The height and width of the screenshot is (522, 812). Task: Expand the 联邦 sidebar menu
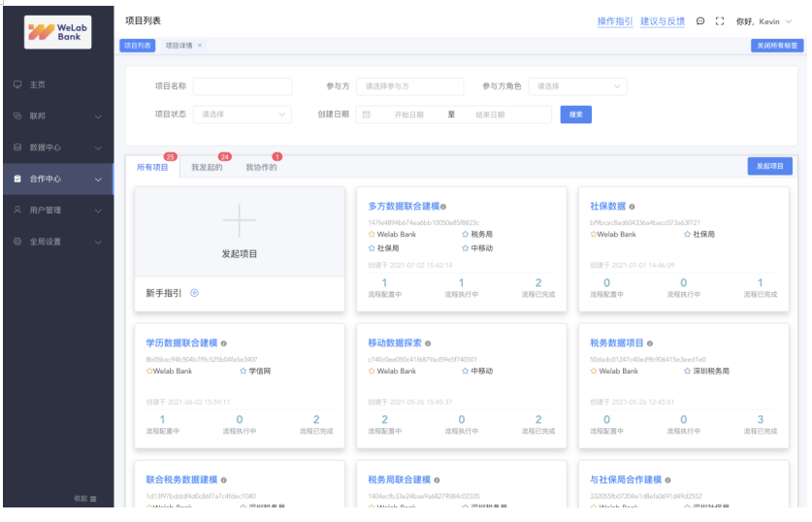(58, 116)
